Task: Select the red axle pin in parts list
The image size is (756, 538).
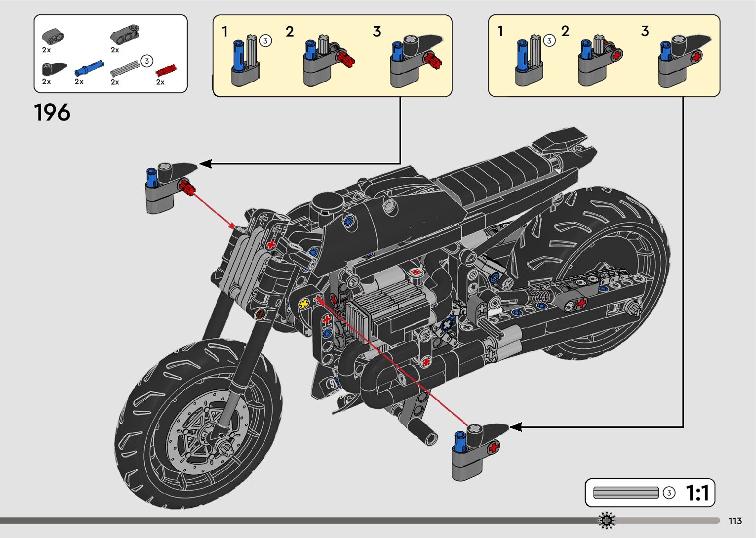Action: 166,70
